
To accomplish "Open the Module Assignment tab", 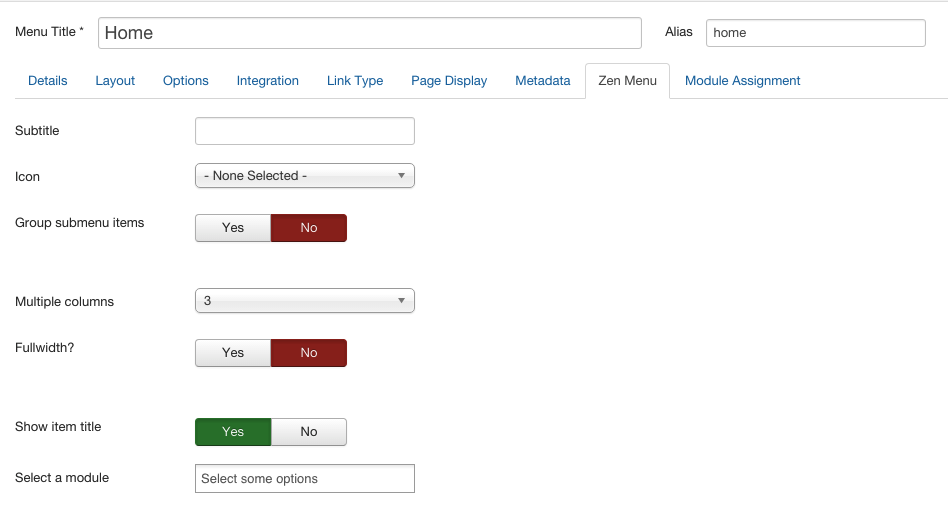I will tap(742, 81).
